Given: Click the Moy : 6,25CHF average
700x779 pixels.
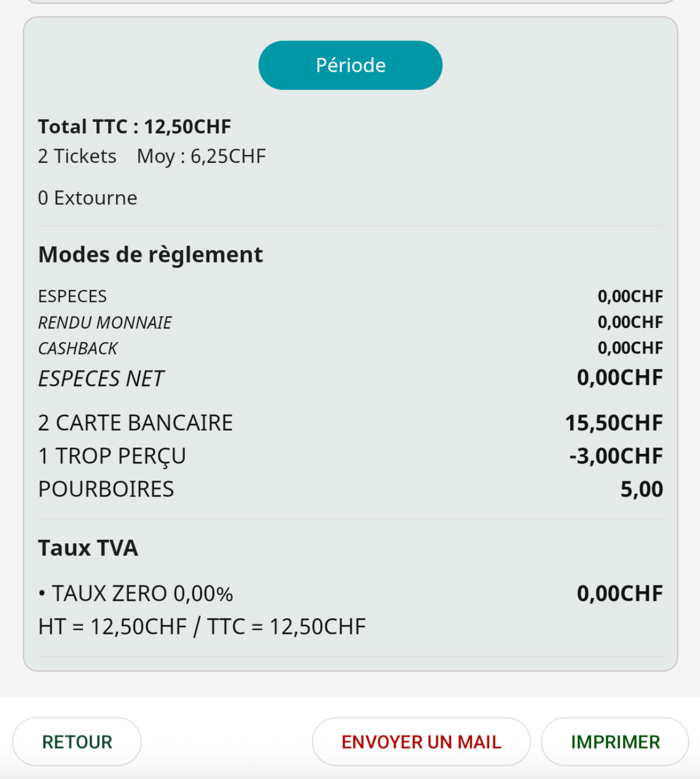Looking at the screenshot, I should tap(201, 156).
